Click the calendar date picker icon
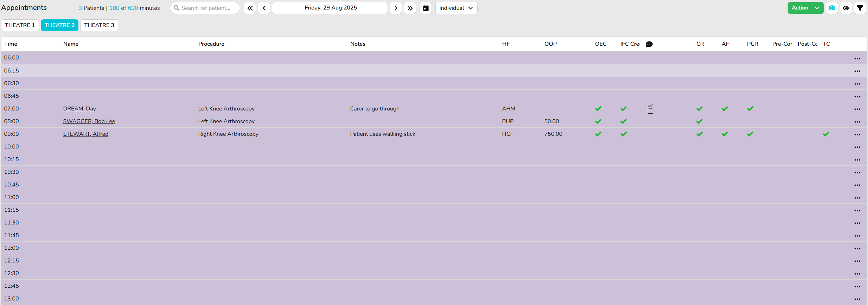This screenshot has height=305, width=868. coord(426,8)
